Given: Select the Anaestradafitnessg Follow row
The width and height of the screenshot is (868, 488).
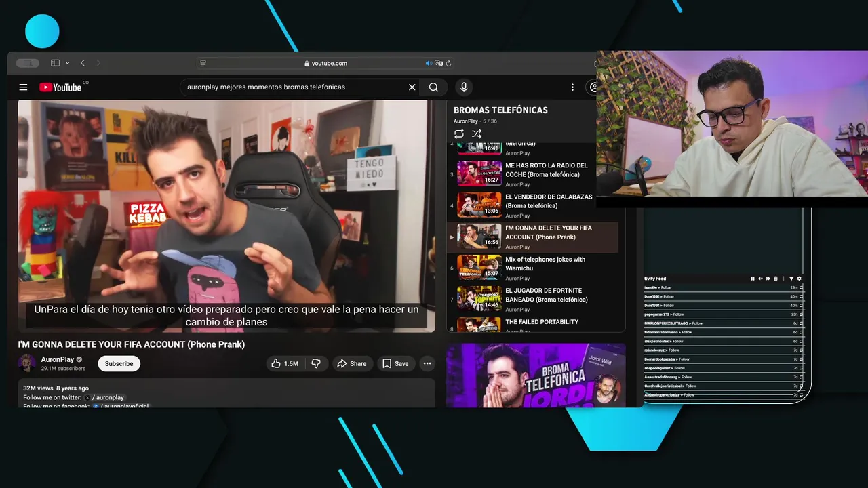Looking at the screenshot, I should 724,377.
